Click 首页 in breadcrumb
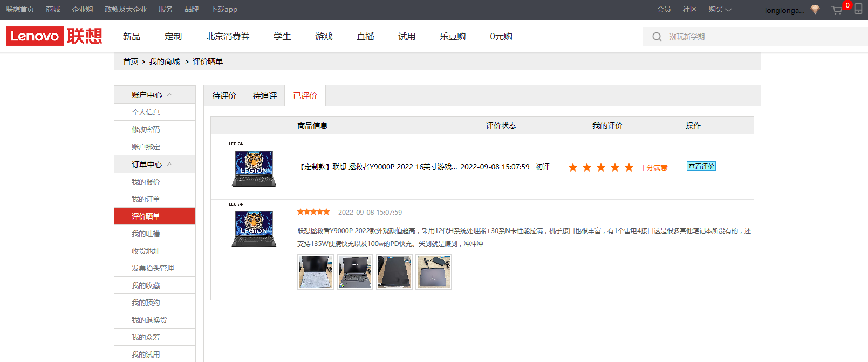 click(x=131, y=62)
